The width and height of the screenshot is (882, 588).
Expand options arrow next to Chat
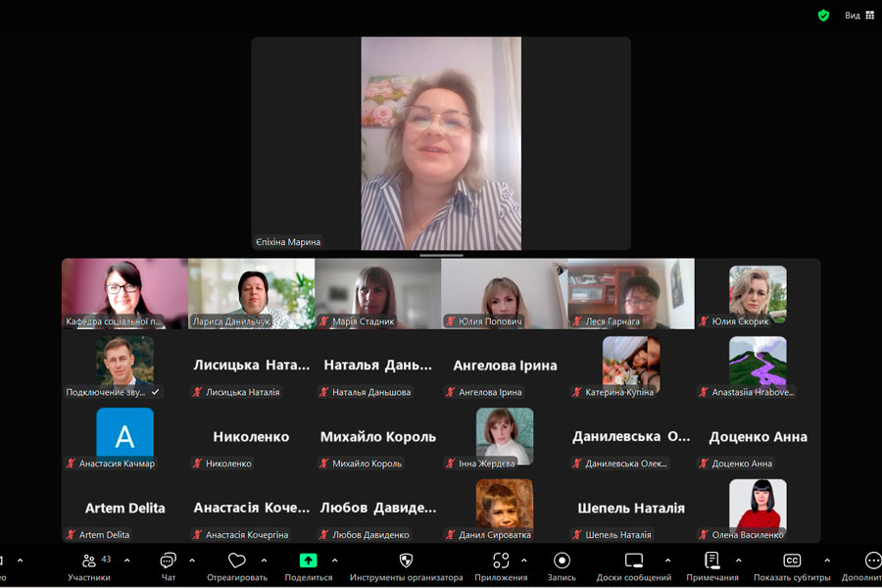[192, 561]
